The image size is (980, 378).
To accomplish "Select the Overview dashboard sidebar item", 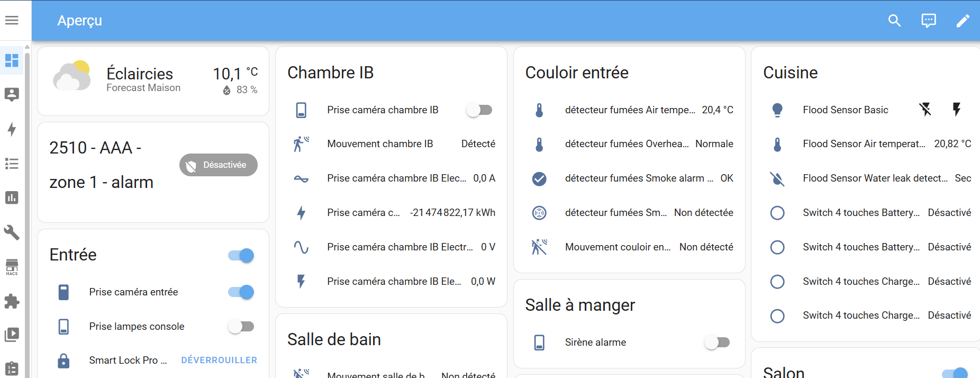I will click(x=12, y=60).
